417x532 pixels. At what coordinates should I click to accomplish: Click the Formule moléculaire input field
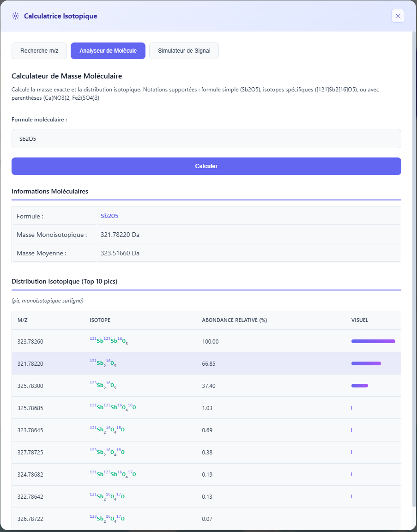206,139
